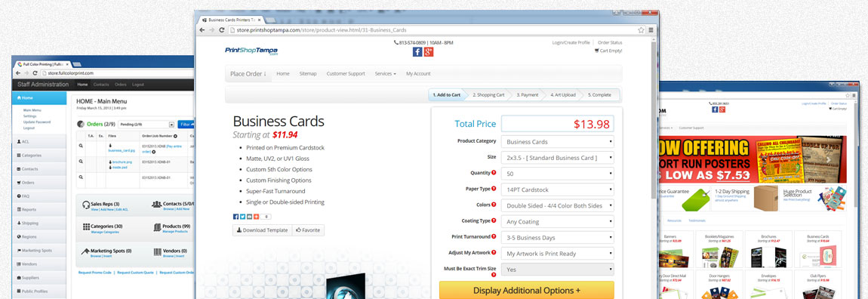Click the Login/Create Profile link in PrintShopTampa
This screenshot has width=868, height=299.
(571, 42)
